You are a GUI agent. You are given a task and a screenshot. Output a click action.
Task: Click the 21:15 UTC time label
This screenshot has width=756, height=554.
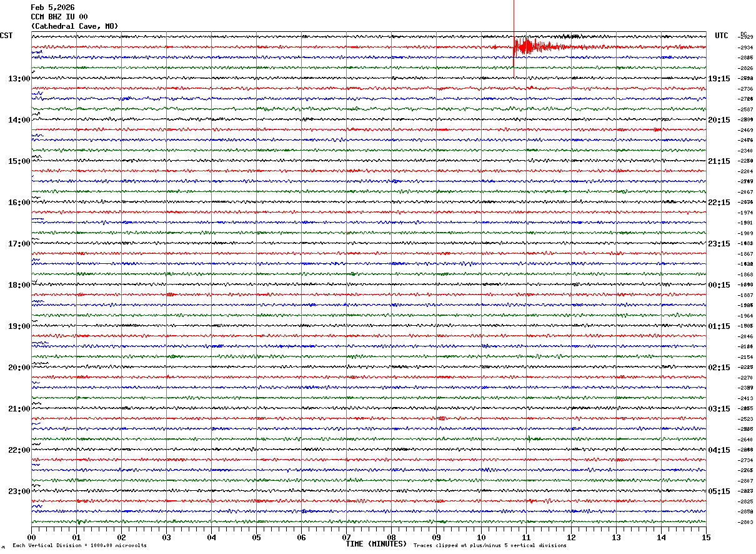coord(719,161)
